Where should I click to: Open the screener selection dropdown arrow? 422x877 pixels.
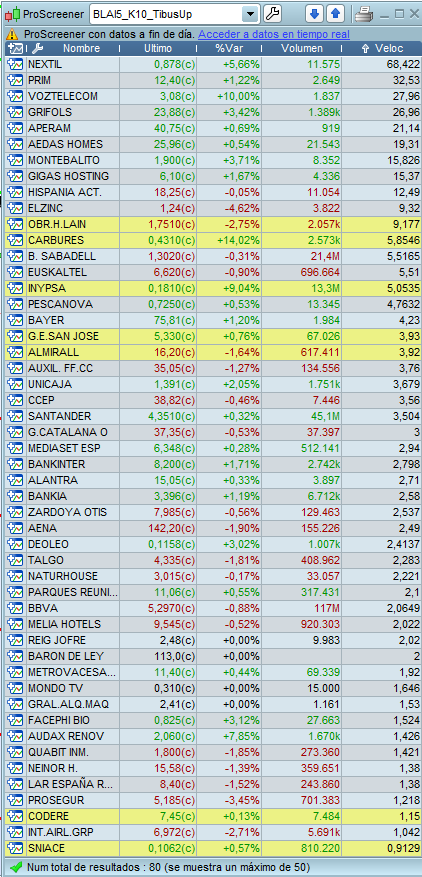(250, 14)
